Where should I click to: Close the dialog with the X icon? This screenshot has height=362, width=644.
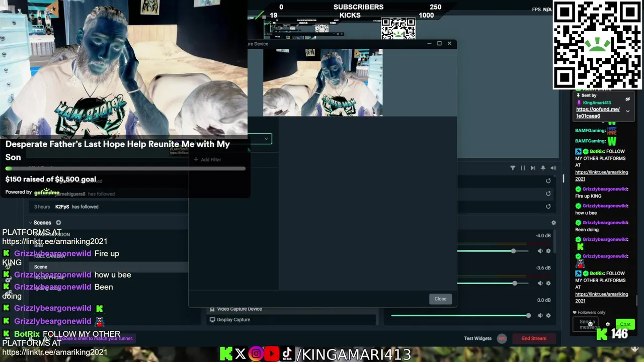[x=449, y=44]
